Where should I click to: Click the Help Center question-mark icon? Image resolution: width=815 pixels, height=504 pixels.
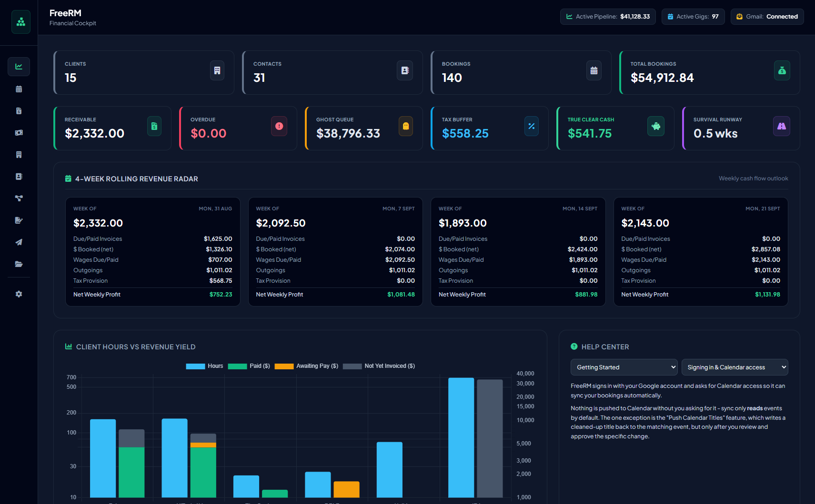[574, 346]
